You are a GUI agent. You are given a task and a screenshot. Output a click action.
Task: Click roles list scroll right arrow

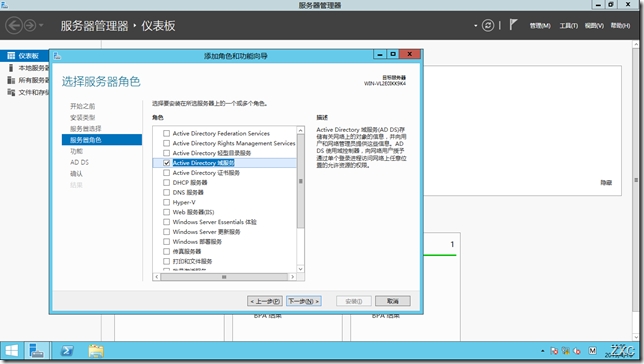[x=292, y=277]
